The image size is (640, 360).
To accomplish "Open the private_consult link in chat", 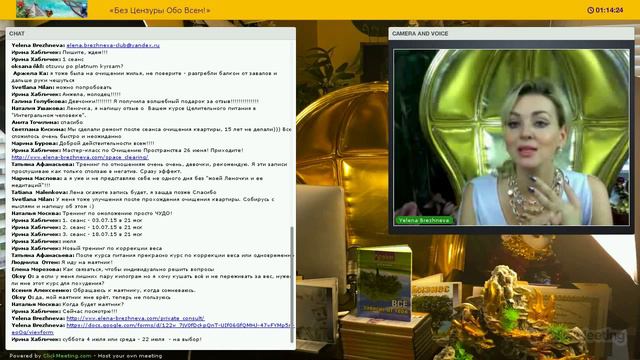I will click(x=136, y=318).
